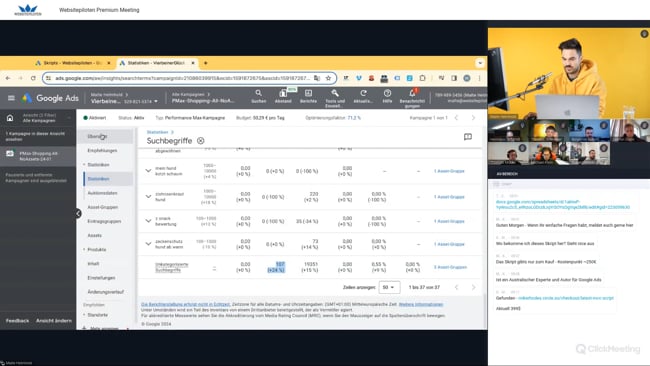The height and width of the screenshot is (366, 650).
Task: Click the browser back arrow
Action: coord(8,78)
